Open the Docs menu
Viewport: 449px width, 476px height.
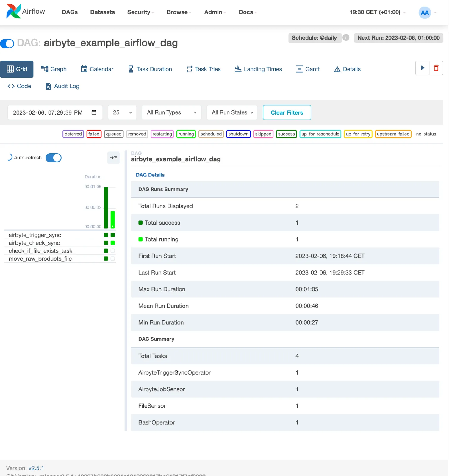point(248,12)
